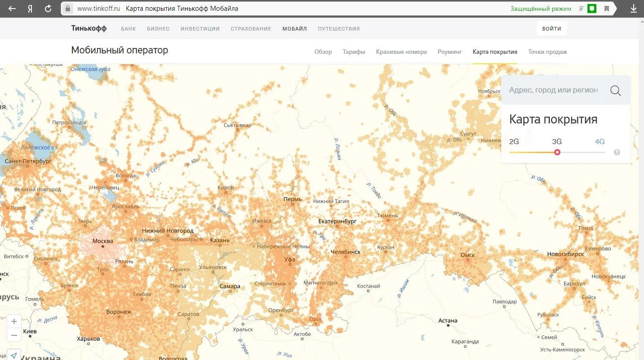
Task: Click the Казань label on the map
Action: pos(220,240)
